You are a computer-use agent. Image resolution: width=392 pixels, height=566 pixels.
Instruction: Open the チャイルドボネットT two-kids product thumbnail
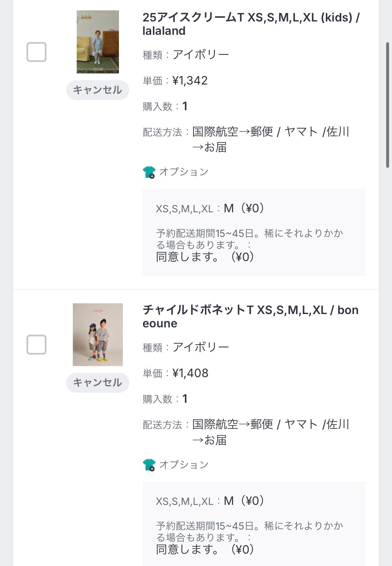pyautogui.click(x=98, y=335)
